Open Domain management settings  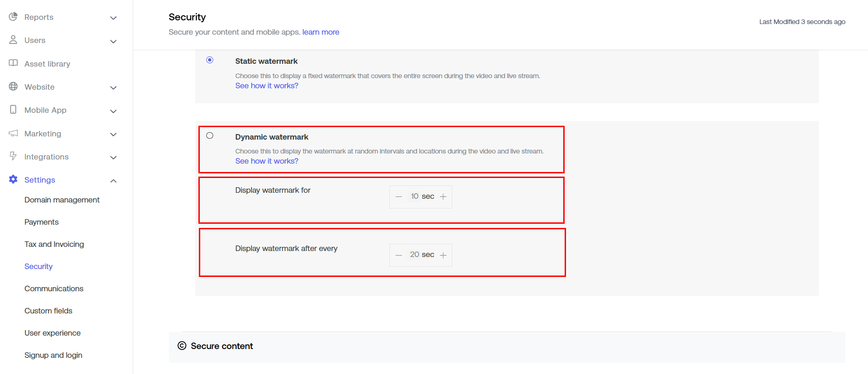coord(62,200)
